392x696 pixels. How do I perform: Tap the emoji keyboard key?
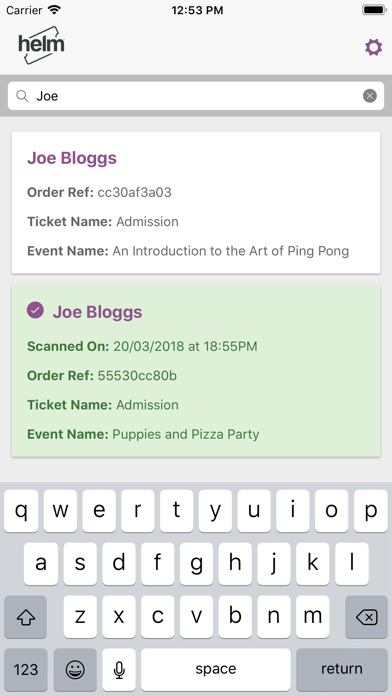coord(75,669)
